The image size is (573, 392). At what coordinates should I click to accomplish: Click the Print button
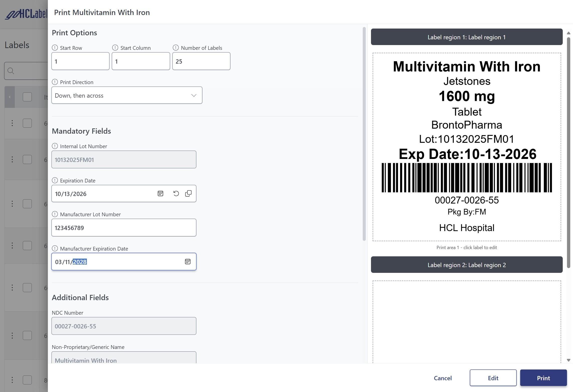coord(543,378)
